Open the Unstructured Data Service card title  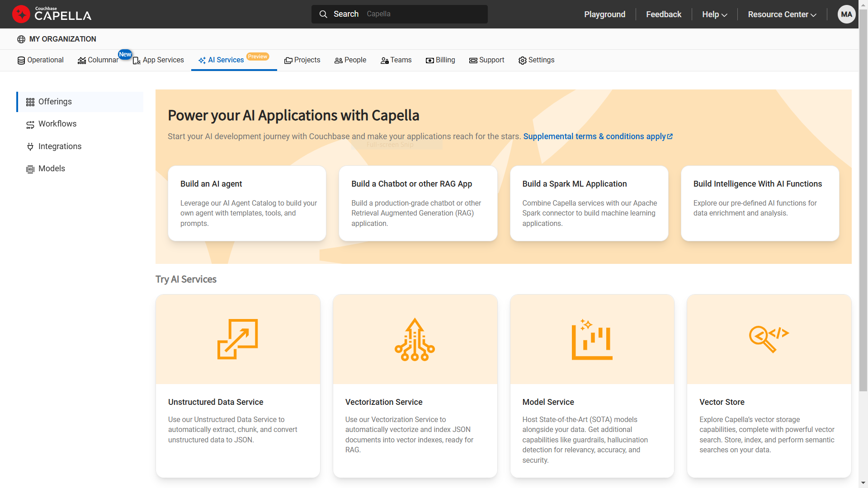(x=216, y=402)
